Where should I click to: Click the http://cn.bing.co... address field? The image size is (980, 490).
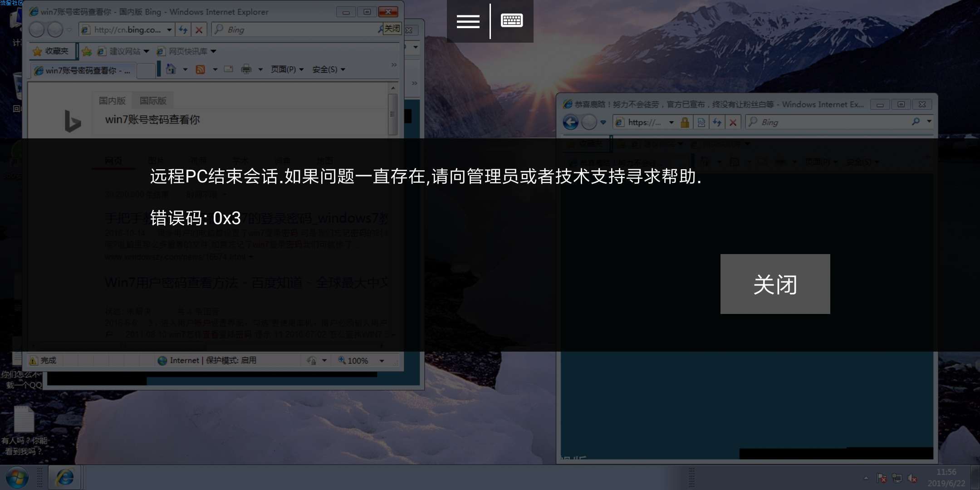127,30
